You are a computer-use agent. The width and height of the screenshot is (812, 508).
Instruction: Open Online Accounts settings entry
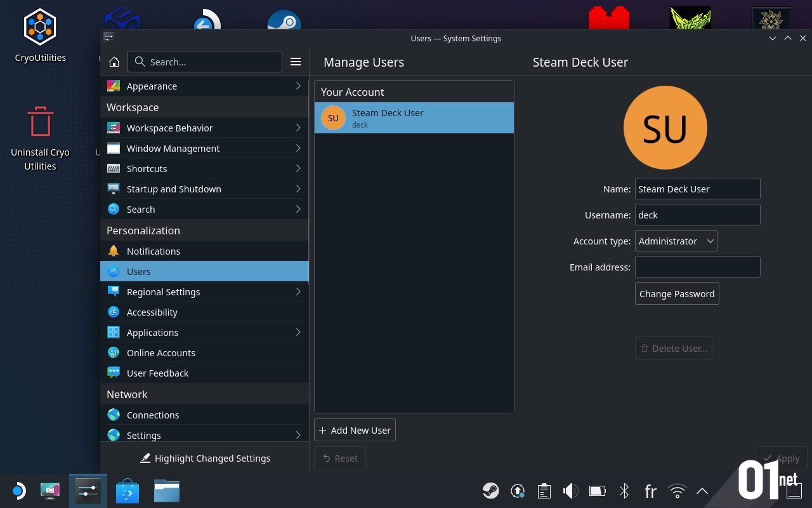coord(204,352)
